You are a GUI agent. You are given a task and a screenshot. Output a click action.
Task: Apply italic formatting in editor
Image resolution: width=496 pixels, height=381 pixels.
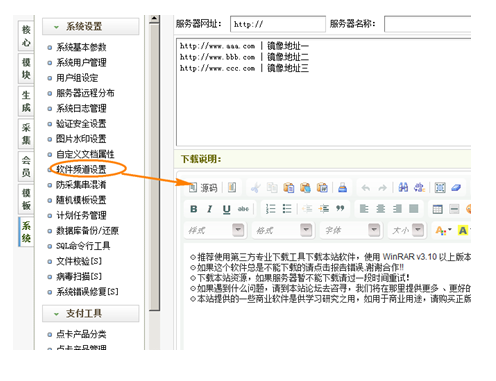pos(210,209)
